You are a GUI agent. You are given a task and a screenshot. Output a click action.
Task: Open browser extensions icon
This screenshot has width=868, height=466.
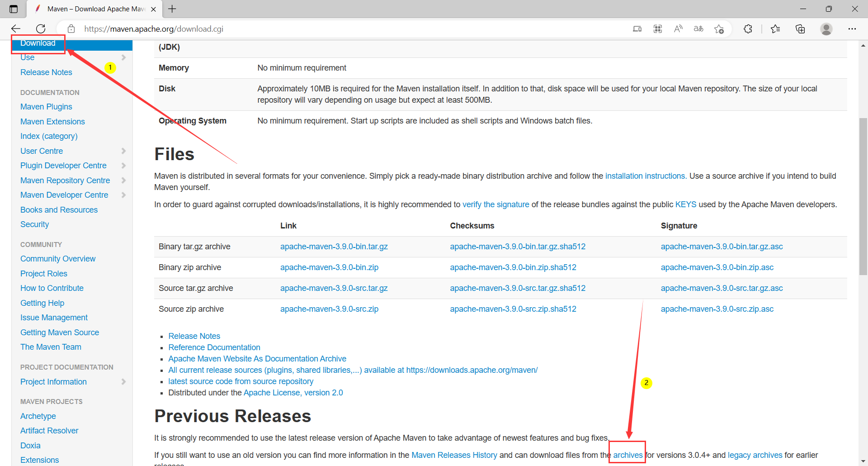[748, 29]
